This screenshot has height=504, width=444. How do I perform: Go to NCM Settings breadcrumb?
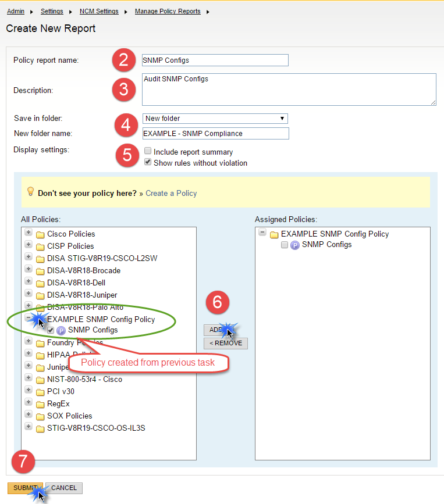99,11
